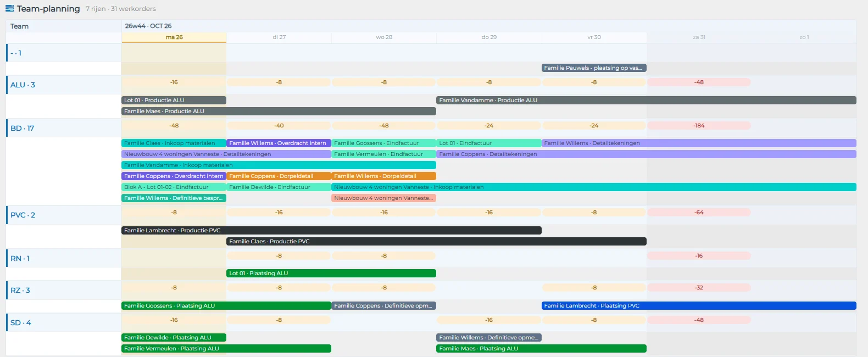Open 'Familie Goossens · Eindfactuur' work order
Viewport: 868px width, 357px height.
(383, 143)
